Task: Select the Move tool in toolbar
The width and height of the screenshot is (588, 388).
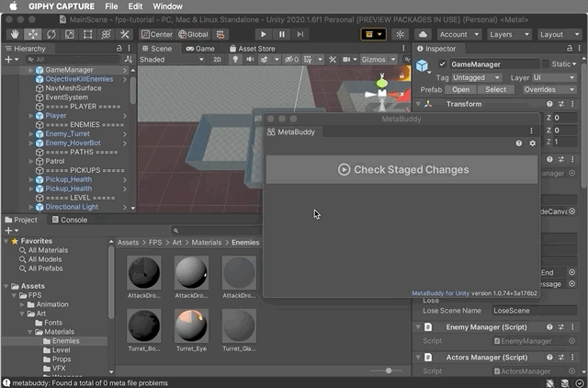Action: click(x=32, y=34)
